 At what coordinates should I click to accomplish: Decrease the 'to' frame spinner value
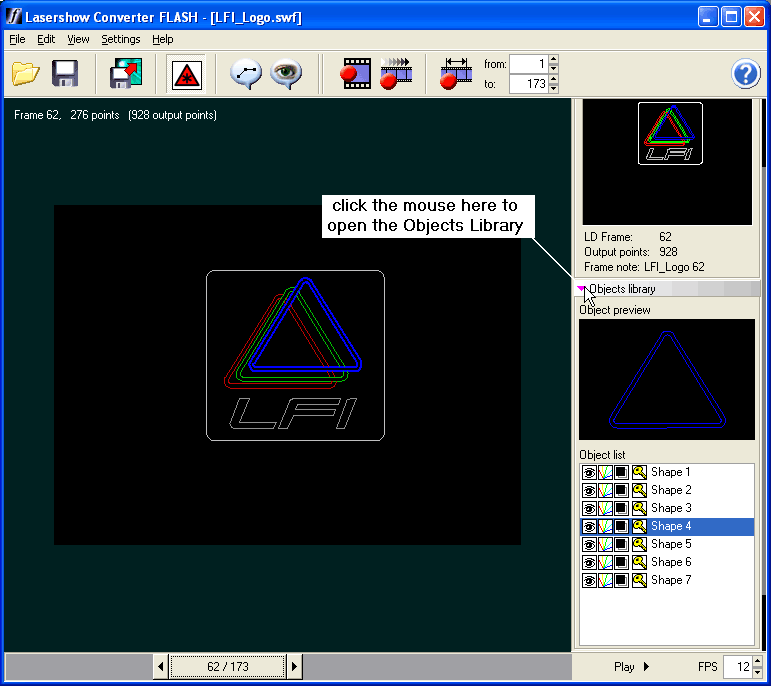[x=554, y=88]
